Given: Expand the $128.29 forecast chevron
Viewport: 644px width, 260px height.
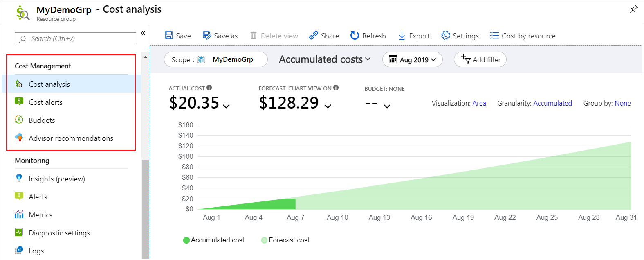Looking at the screenshot, I should tap(328, 106).
